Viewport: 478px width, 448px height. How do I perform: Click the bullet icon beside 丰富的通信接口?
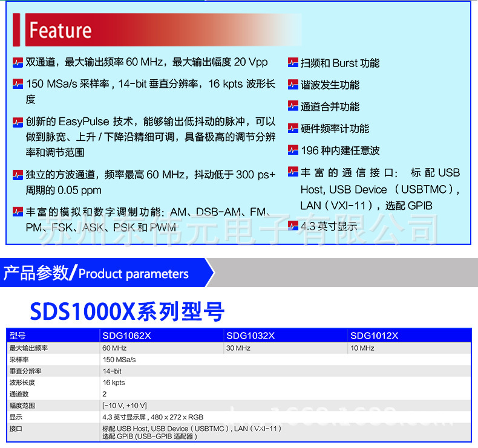[293, 172]
